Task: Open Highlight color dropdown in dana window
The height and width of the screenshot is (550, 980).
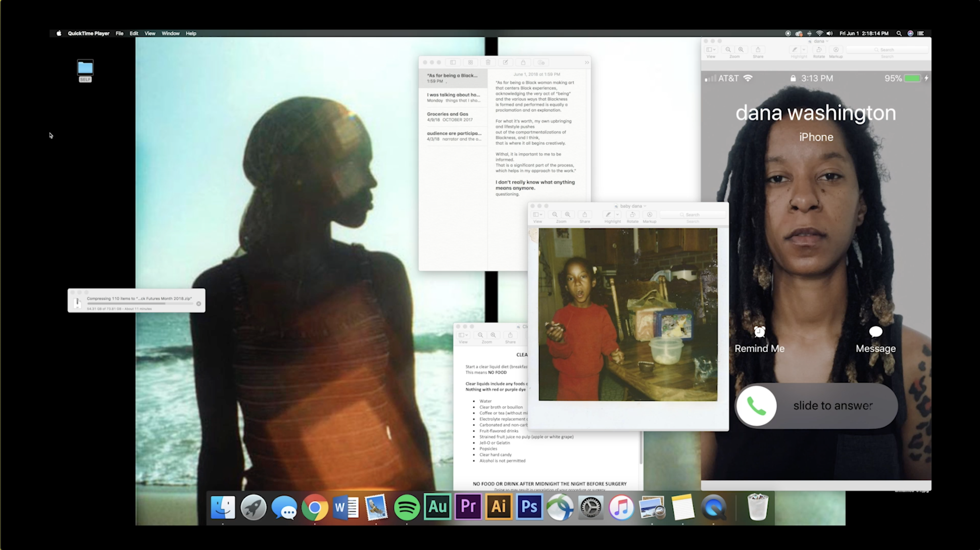Action: 804,50
